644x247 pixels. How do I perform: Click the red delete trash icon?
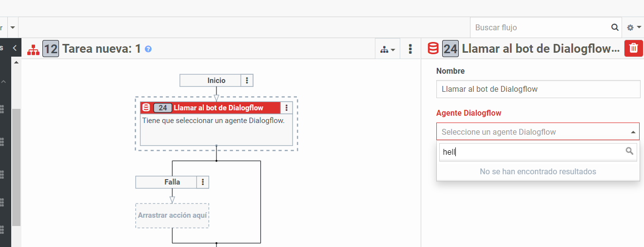pos(633,48)
